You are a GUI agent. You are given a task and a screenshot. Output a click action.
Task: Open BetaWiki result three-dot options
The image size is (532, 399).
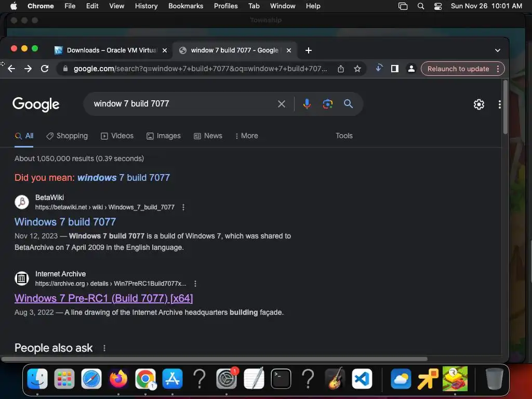click(x=183, y=207)
